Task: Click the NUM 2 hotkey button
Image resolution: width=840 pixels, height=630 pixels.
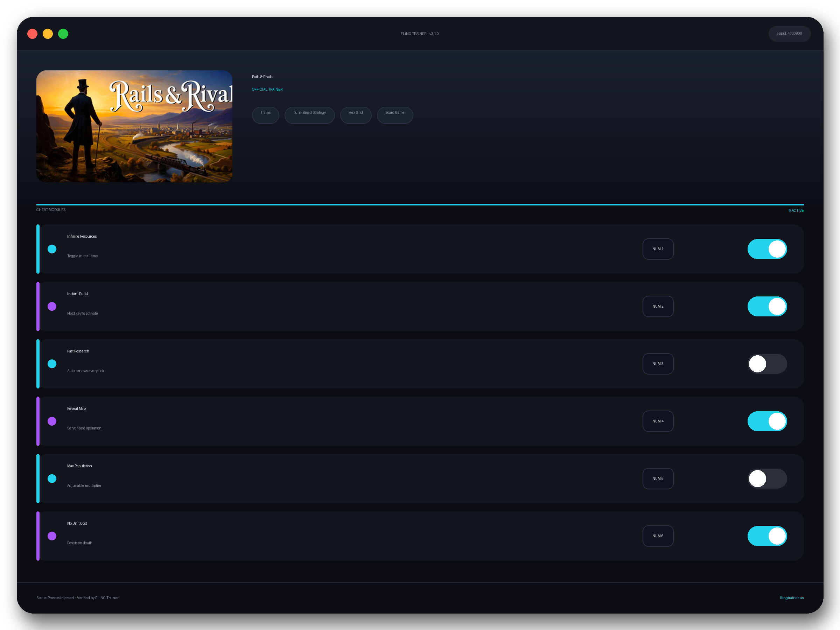Action: point(658,307)
